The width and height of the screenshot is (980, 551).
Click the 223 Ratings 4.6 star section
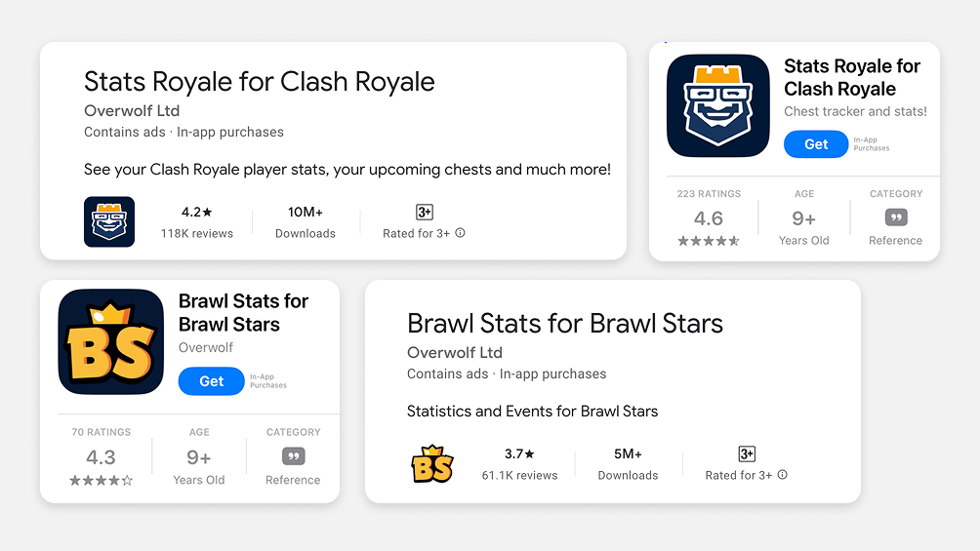(708, 218)
